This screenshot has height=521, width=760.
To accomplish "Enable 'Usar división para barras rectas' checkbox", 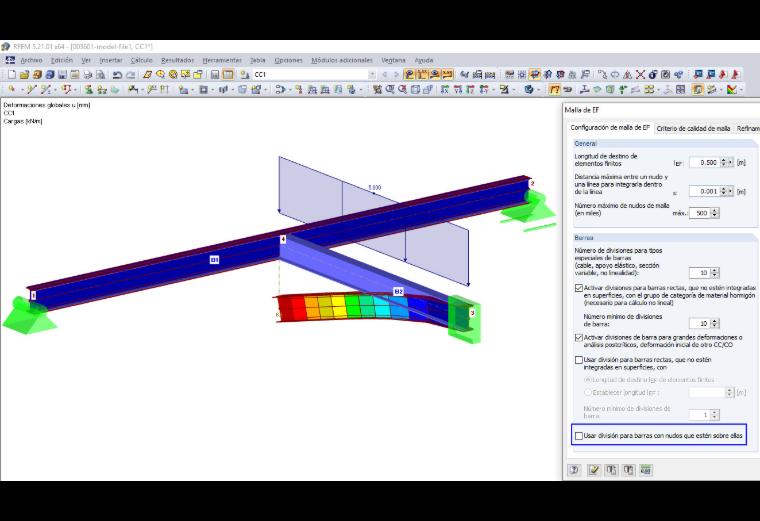I will coord(579,360).
